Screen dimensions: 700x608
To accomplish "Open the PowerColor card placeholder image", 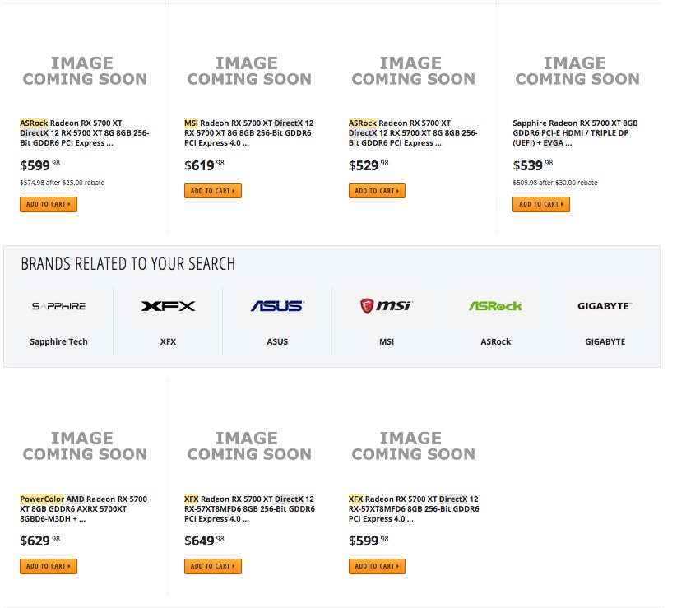I will [x=85, y=446].
